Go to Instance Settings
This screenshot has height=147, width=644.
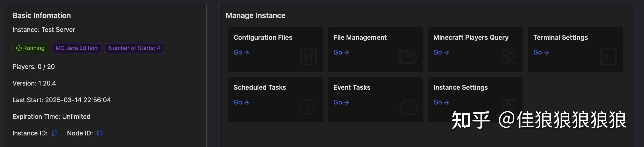(441, 102)
